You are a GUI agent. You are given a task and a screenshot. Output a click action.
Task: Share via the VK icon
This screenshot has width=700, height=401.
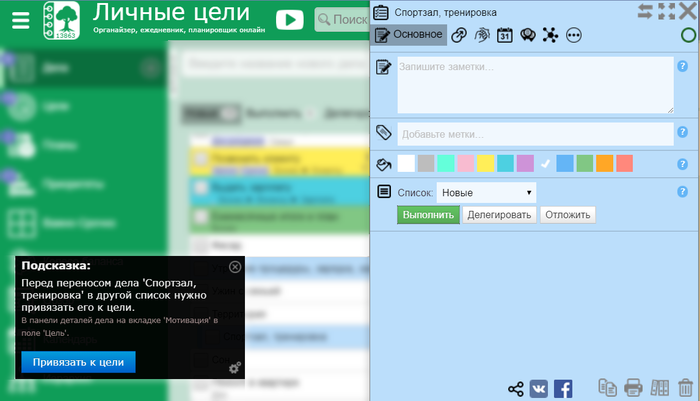[539, 389]
